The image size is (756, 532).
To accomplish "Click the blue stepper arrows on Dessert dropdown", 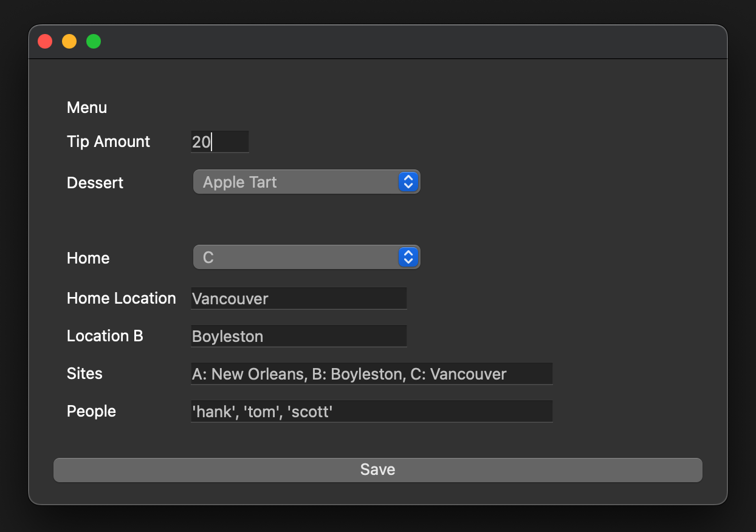I will (408, 182).
